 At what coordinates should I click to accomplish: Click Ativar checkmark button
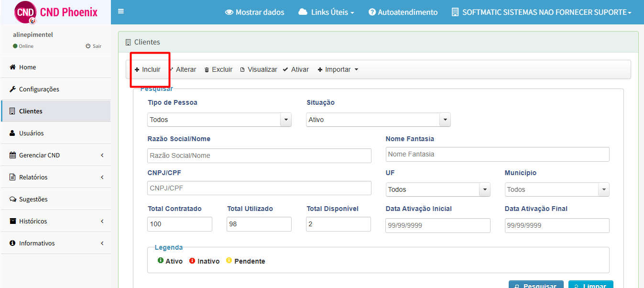(296, 69)
